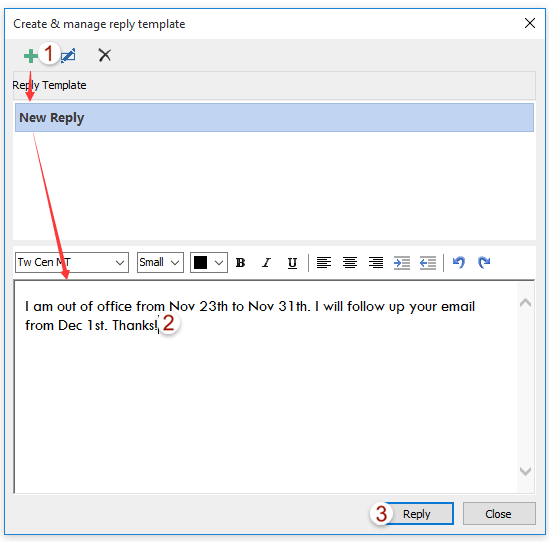Open the Small font size dropdown
Screen dimensions: 549x542
pyautogui.click(x=160, y=262)
